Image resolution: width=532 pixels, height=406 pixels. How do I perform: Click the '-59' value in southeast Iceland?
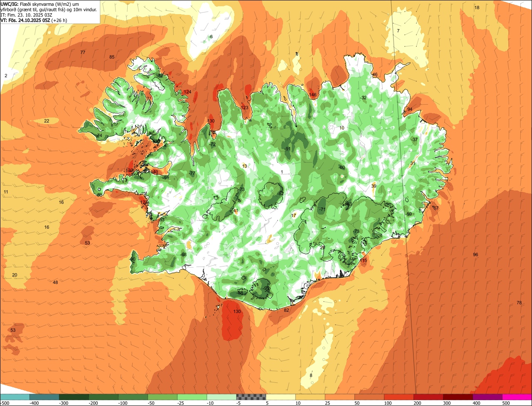(x=409, y=214)
